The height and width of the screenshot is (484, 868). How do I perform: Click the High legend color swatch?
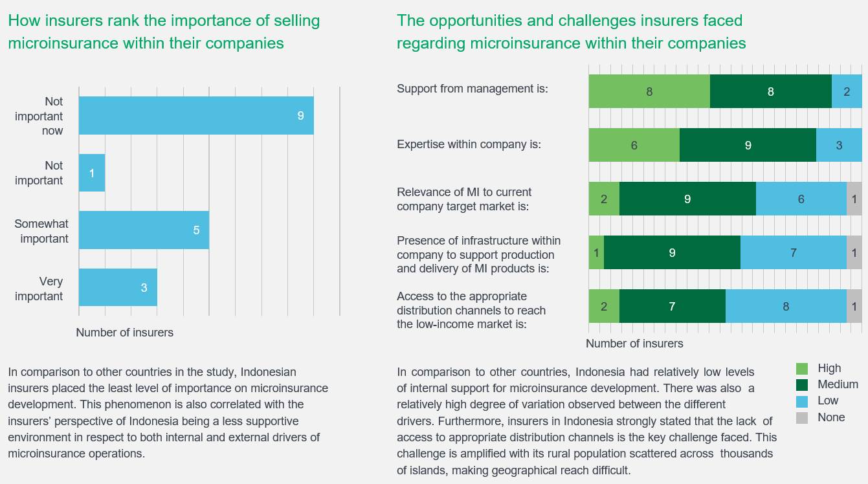(802, 369)
